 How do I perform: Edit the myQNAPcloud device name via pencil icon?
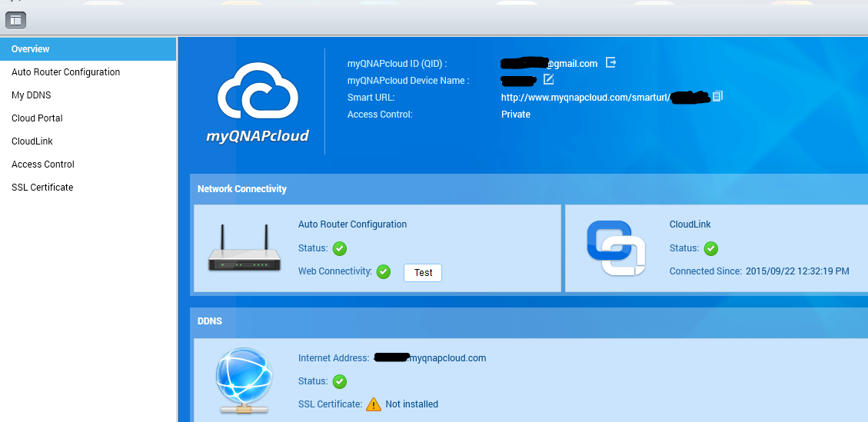coord(548,79)
